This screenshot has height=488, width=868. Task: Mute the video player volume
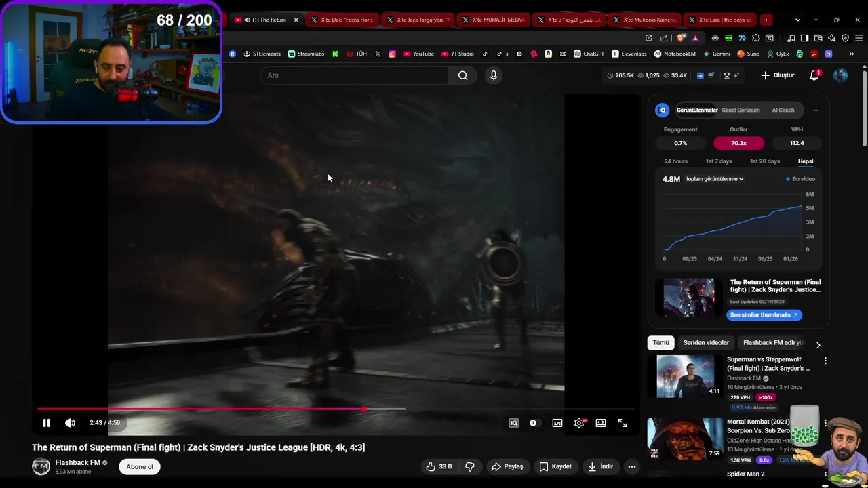coord(70,423)
